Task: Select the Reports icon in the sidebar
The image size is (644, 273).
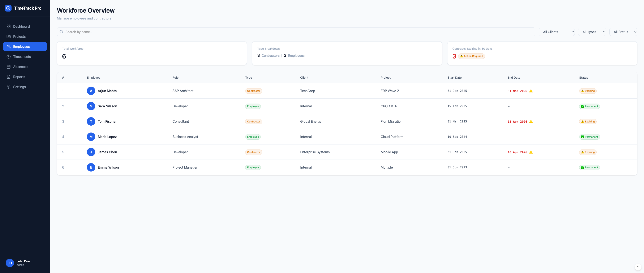Action: pyautogui.click(x=9, y=77)
